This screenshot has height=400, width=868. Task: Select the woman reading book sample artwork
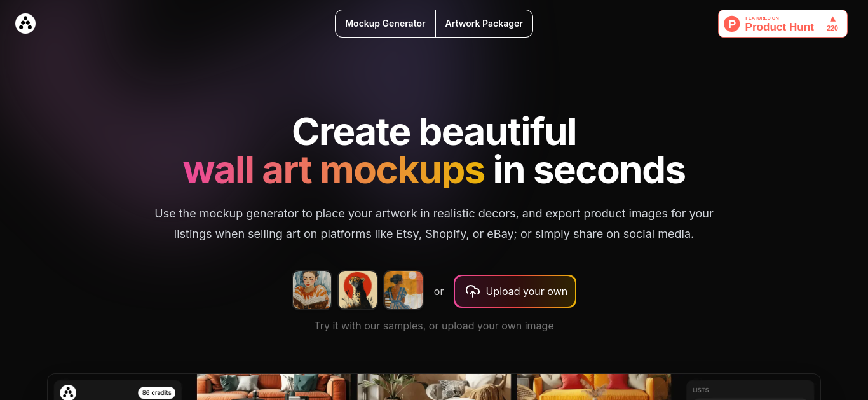(312, 290)
